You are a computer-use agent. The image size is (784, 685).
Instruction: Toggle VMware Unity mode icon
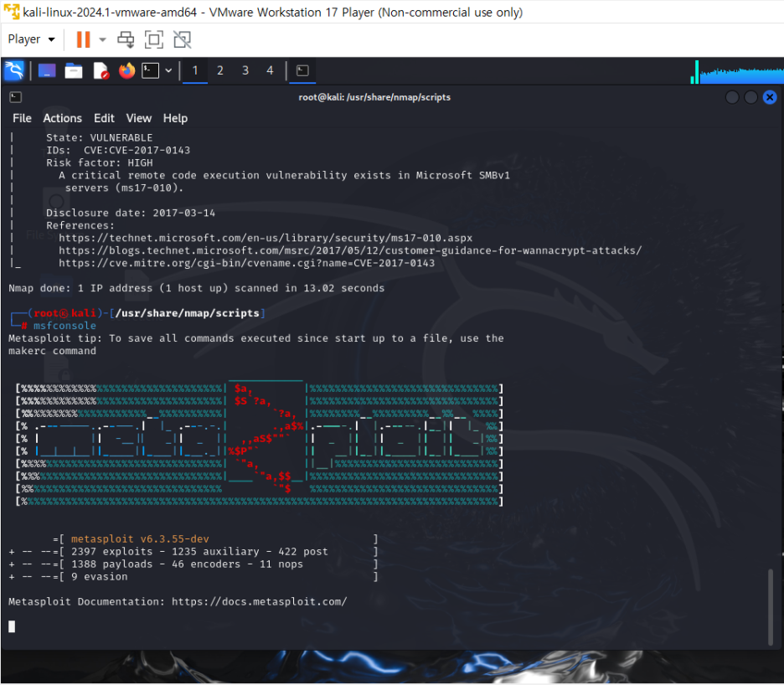(182, 39)
